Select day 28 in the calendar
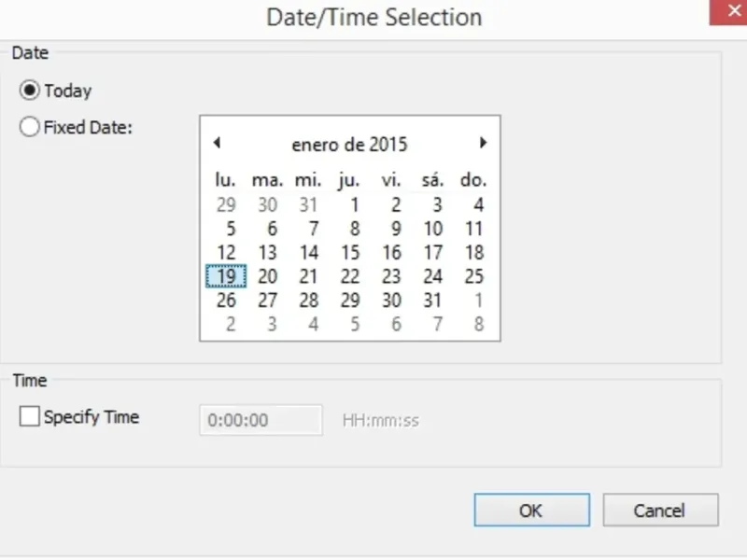This screenshot has width=747, height=560. point(309,301)
